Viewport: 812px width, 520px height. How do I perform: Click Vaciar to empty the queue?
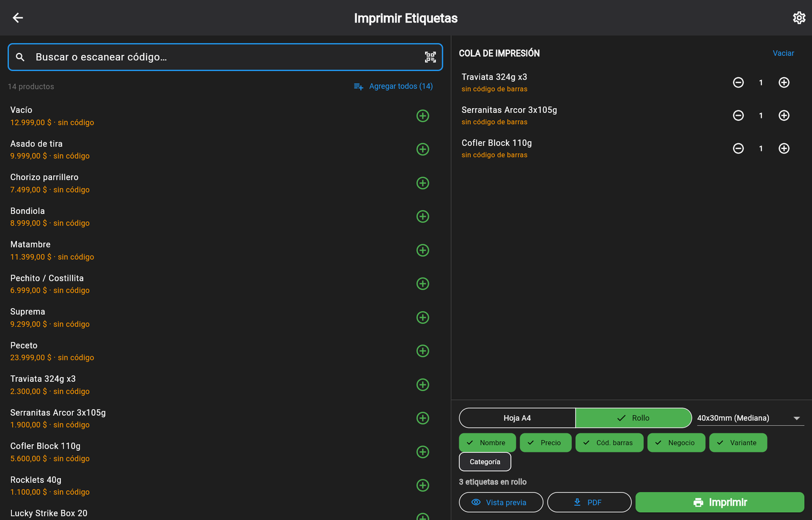click(783, 53)
